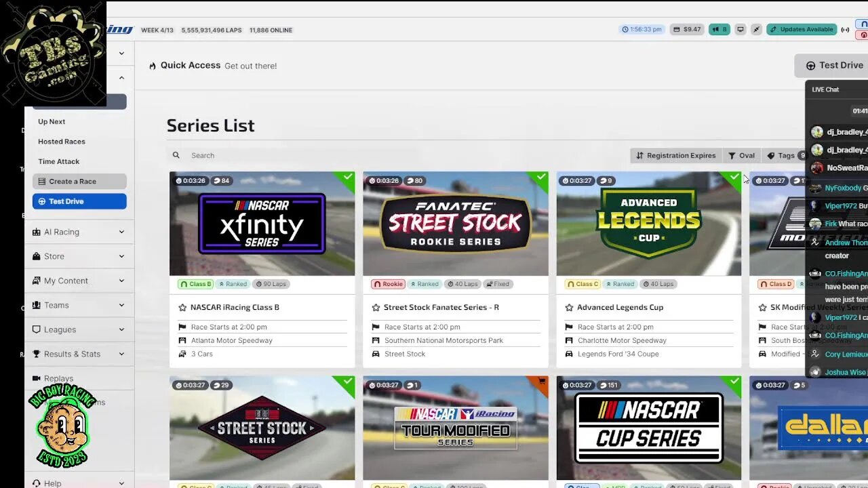Click the track icon next to Charlotte Motor Speedway
Screen dimensions: 868x488
point(569,340)
